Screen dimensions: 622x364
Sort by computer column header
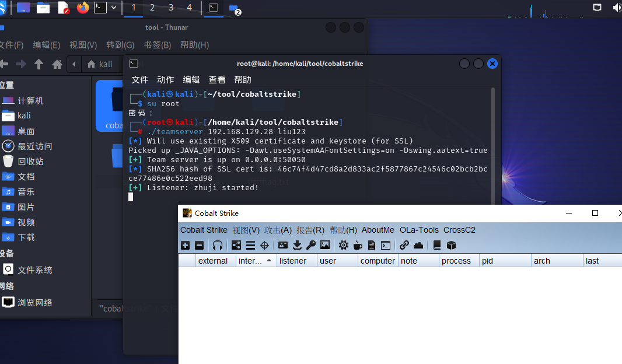tap(378, 261)
